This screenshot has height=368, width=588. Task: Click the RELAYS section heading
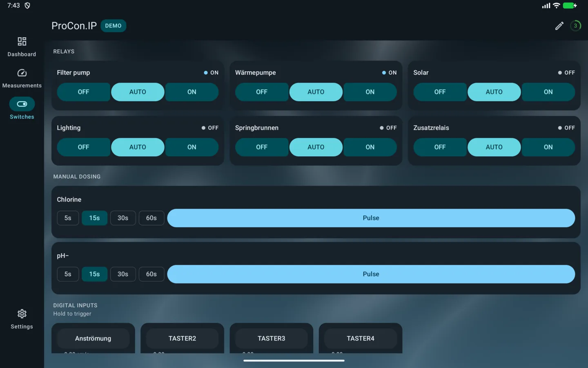64,52
